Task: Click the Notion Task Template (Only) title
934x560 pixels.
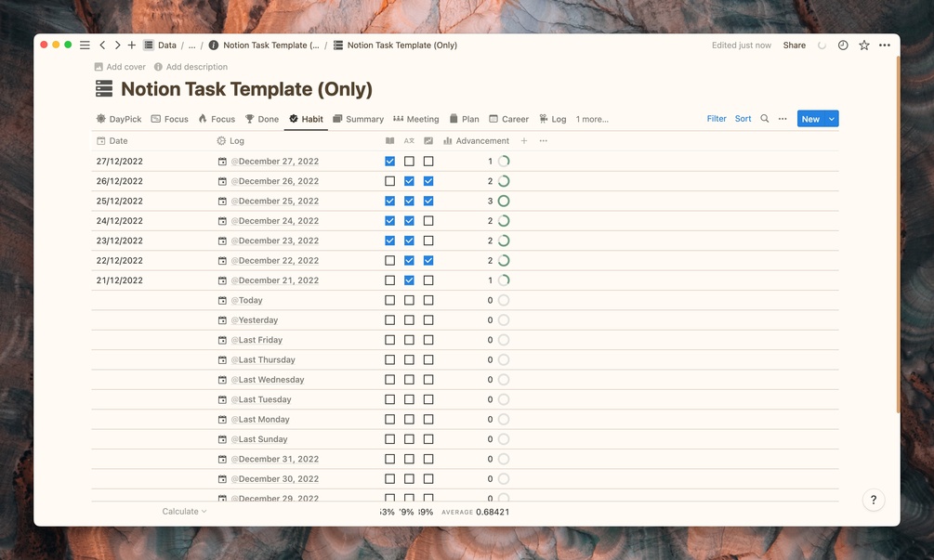Action: click(246, 89)
